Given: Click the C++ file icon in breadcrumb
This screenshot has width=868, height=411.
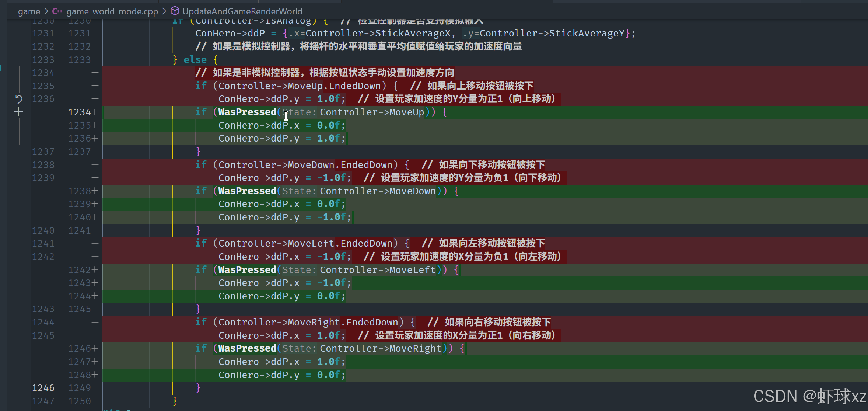Looking at the screenshot, I should point(57,11).
